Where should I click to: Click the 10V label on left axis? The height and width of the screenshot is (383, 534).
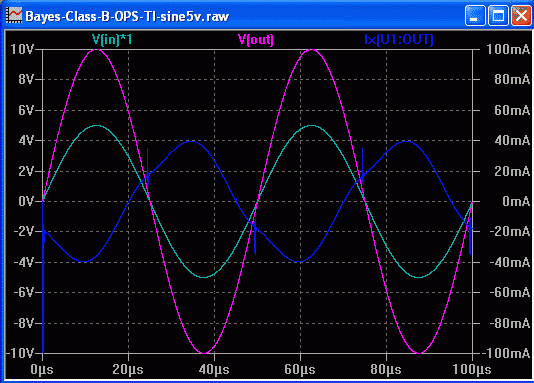pyautogui.click(x=22, y=50)
